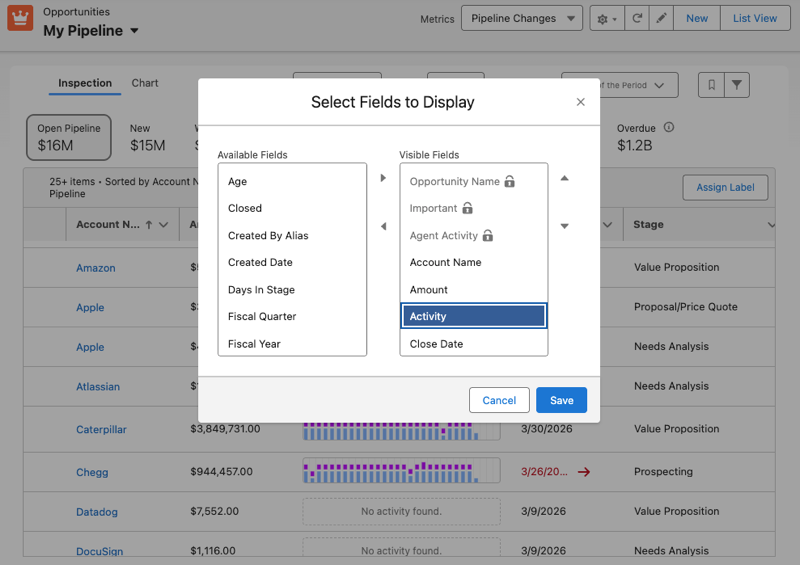The width and height of the screenshot is (800, 565).
Task: Select the New $15M metric tile
Action: [x=147, y=137]
